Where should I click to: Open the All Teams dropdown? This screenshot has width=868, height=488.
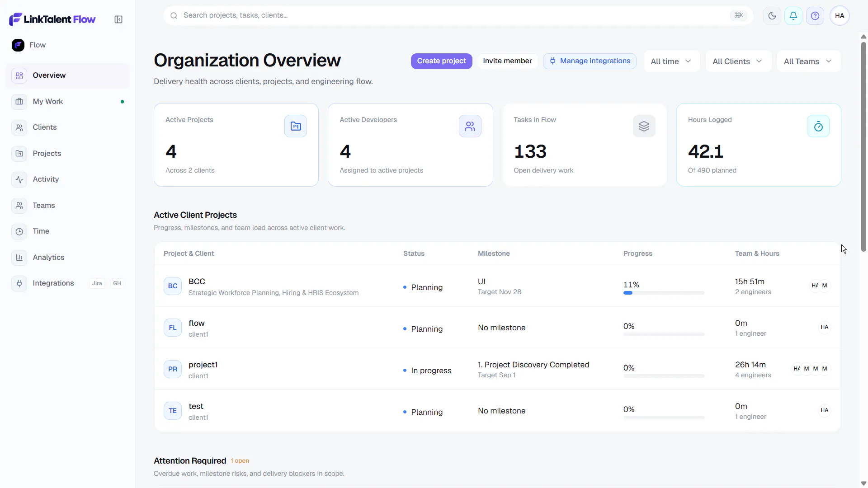[x=808, y=61]
